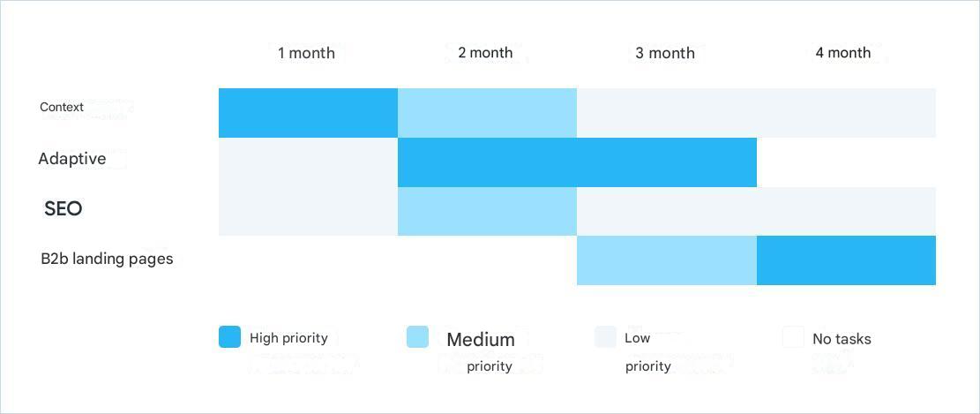The width and height of the screenshot is (980, 414).
Task: Click SEO medium priority block in month 2
Action: [x=487, y=212]
